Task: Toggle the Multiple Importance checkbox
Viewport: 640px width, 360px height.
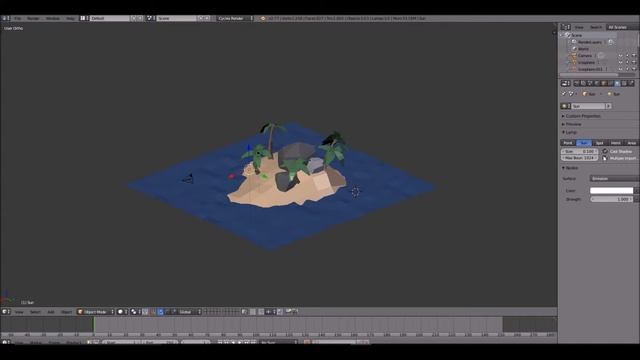Action: 605,158
